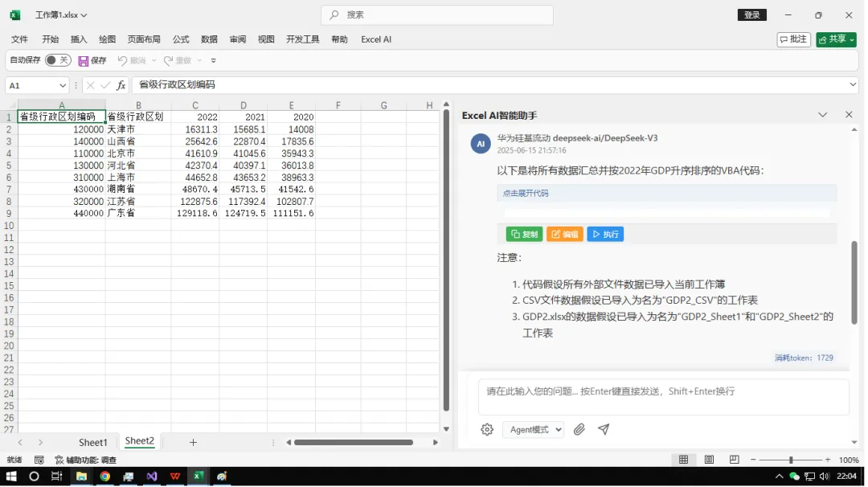This screenshot has width=868, height=487.
Task: Add a new sheet with plus icon
Action: [193, 442]
